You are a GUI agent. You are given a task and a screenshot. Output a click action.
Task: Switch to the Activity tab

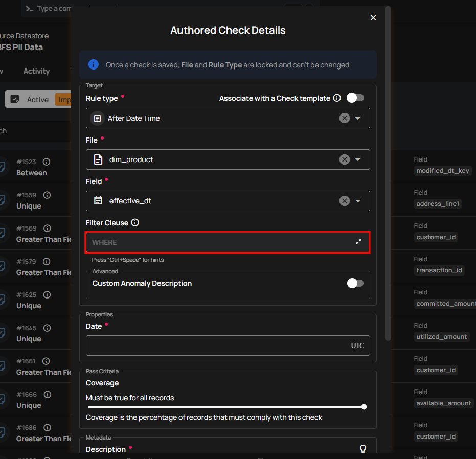(36, 72)
